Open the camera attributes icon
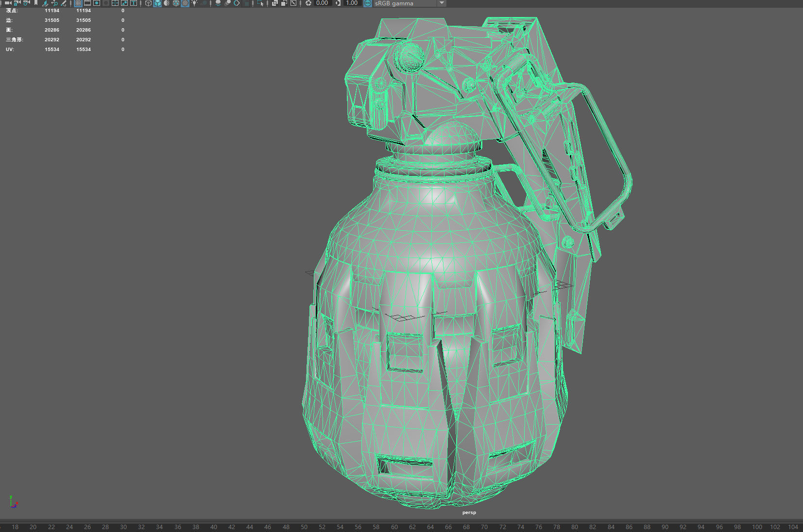Screen dimensions: 803x532 click(26, 3)
